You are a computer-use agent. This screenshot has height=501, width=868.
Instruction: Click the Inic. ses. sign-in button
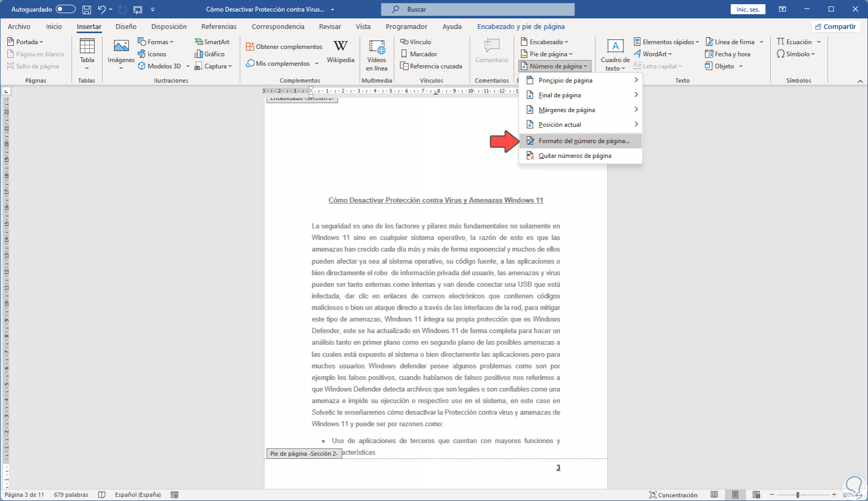(748, 9)
